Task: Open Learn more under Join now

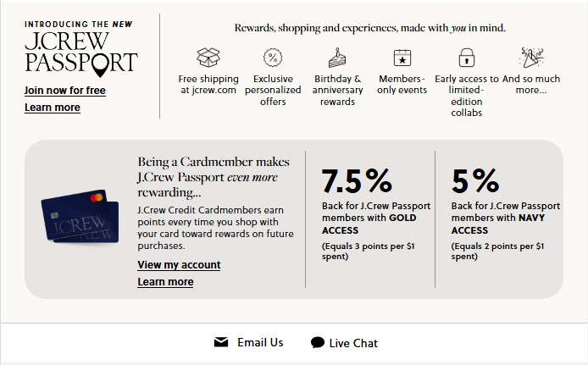Action: tap(53, 108)
